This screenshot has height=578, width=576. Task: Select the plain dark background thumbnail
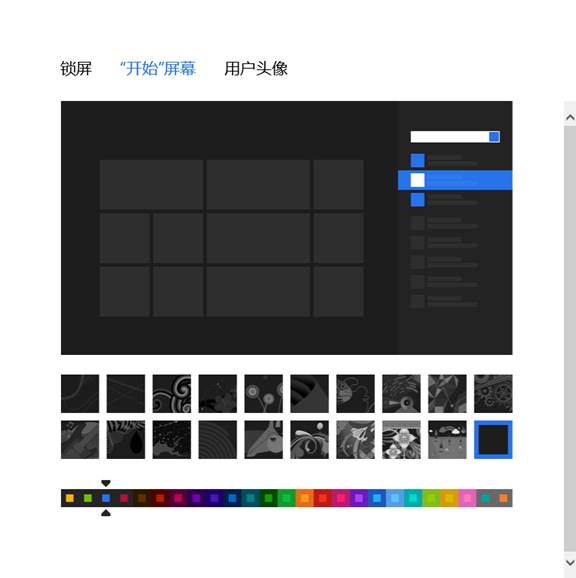click(493, 440)
